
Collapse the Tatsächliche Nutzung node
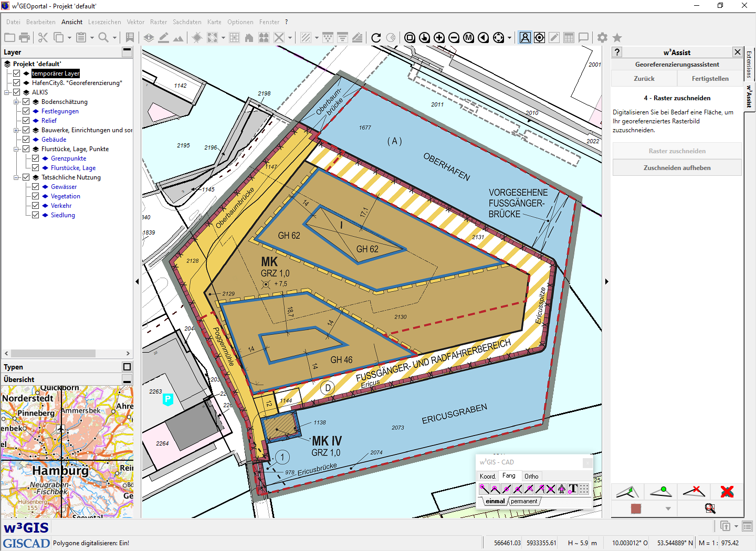17,177
